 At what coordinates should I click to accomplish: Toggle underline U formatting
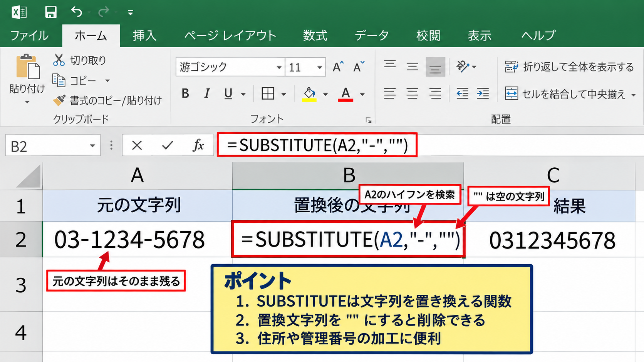click(228, 93)
